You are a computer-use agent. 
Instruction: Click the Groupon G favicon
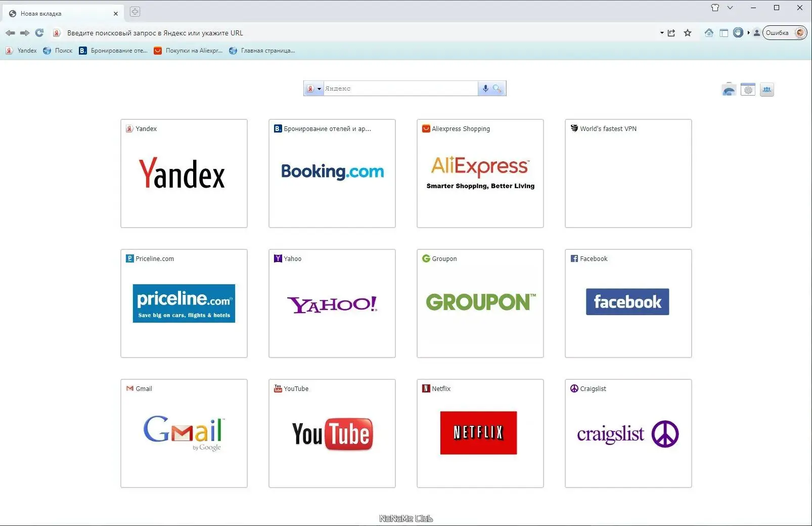point(426,258)
